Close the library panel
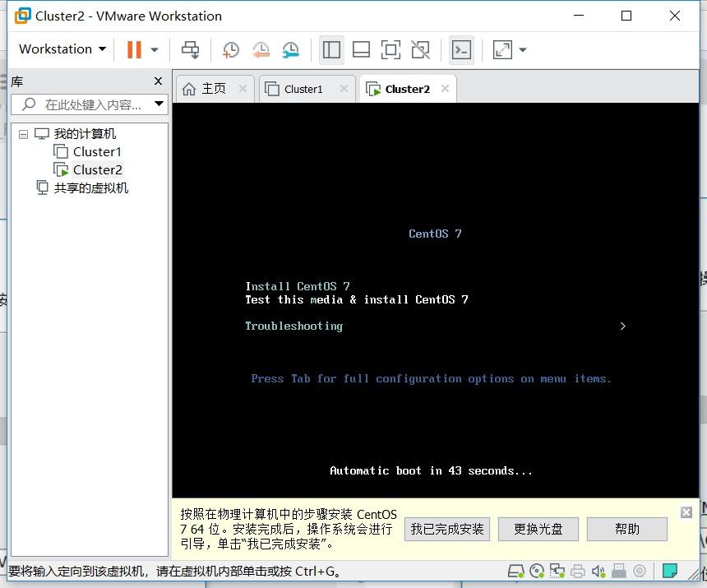Screen dimensions: 707x588 point(159,81)
